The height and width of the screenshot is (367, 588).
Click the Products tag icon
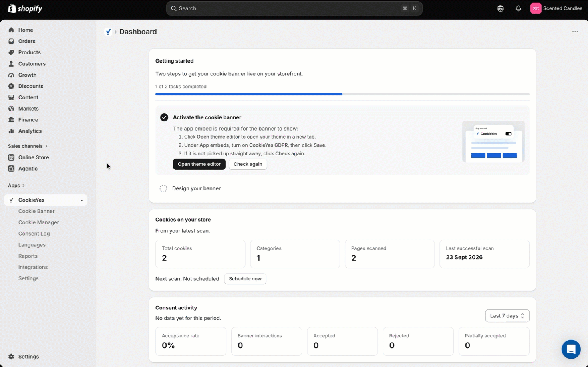point(11,52)
